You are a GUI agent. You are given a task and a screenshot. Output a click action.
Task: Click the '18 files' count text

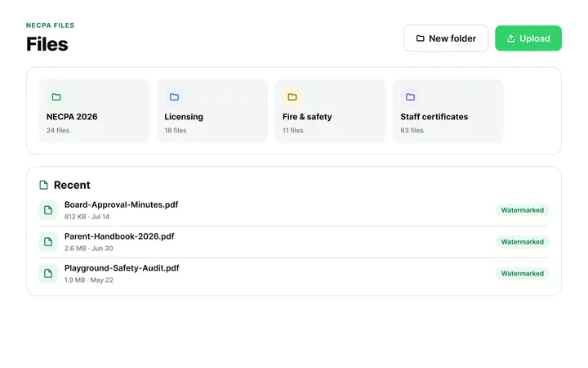[x=176, y=130]
